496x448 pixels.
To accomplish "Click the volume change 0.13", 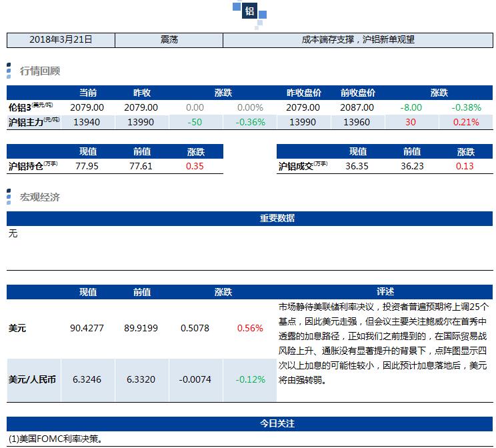I will tap(465, 166).
